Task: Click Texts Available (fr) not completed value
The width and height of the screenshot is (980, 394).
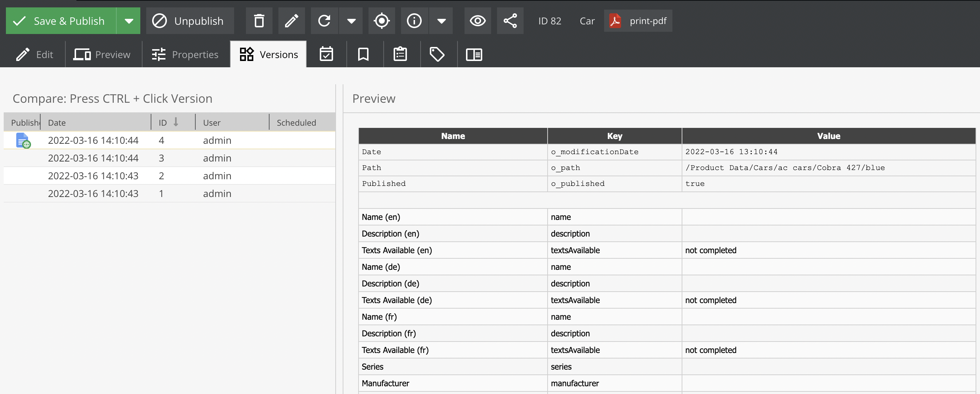Action: [711, 350]
